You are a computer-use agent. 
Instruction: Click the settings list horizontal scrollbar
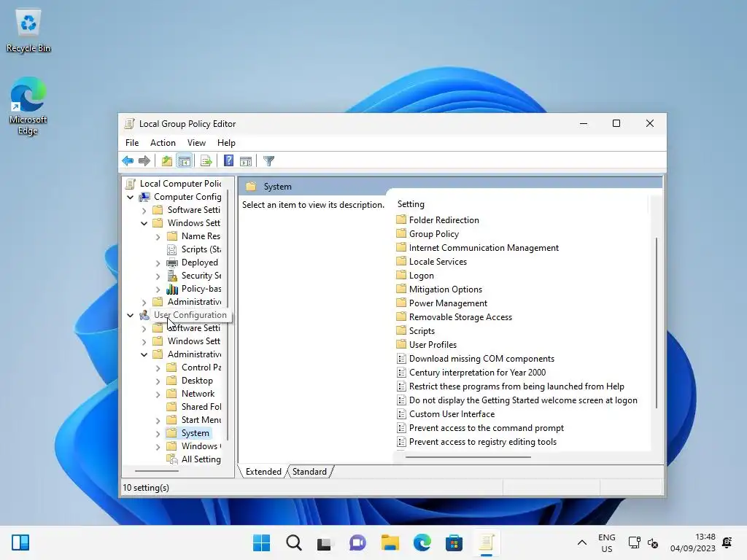coord(468,456)
